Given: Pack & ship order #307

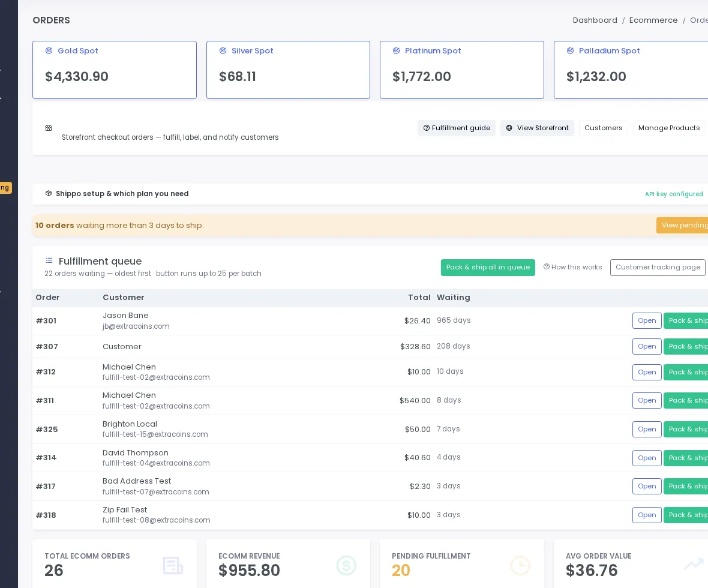Looking at the screenshot, I should point(686,346).
